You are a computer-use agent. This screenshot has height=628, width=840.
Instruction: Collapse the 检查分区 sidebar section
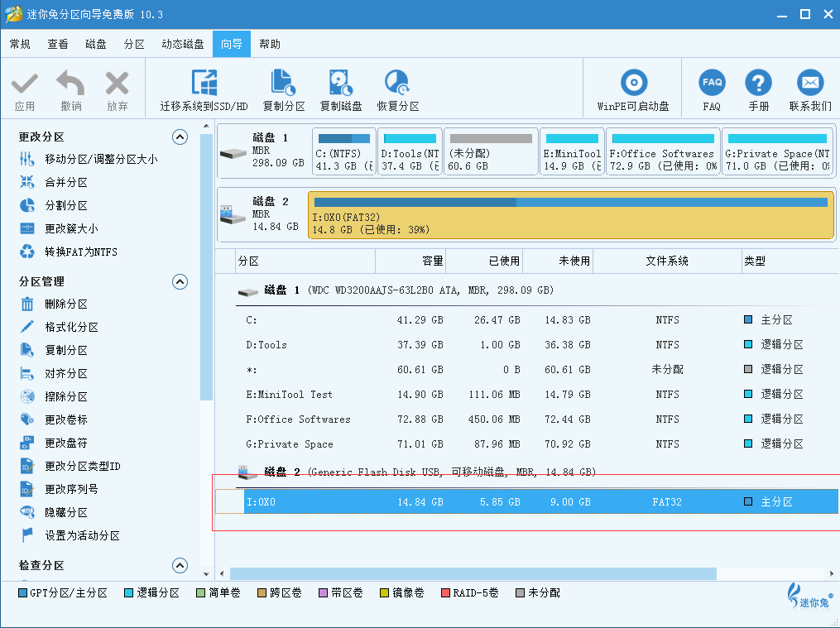180,565
